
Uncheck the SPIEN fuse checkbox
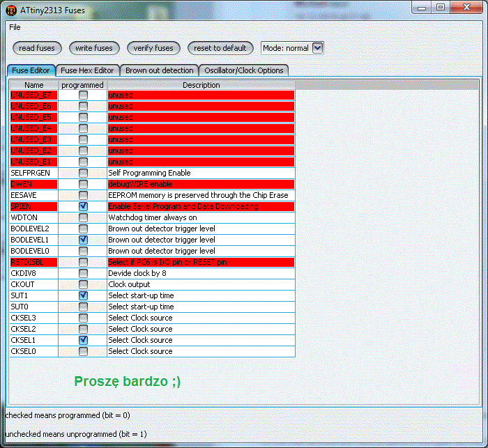[83, 206]
